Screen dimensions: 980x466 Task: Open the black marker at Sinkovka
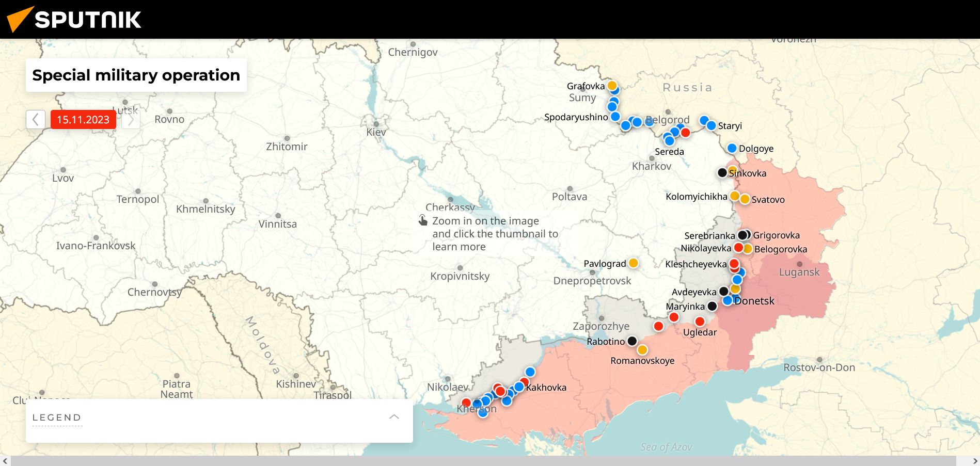(722, 172)
